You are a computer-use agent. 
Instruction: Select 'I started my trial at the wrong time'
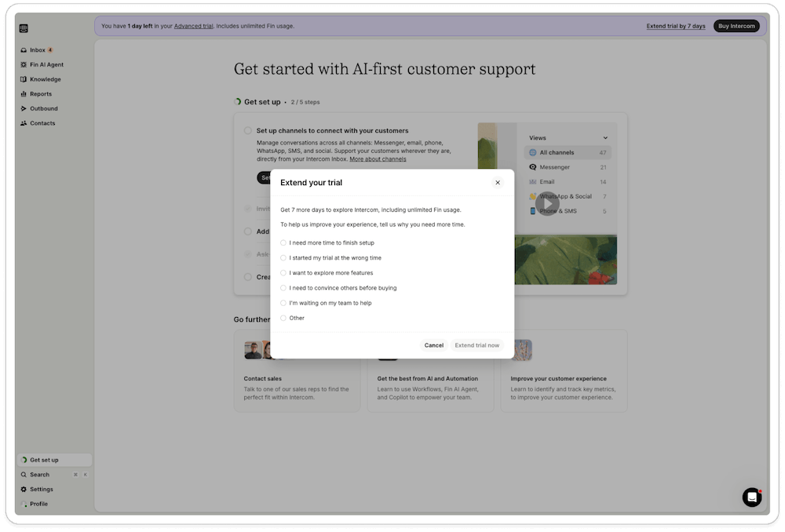tap(283, 257)
